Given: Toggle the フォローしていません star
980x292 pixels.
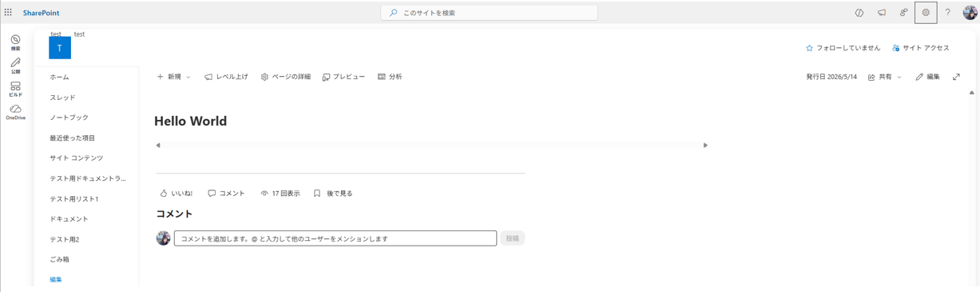Looking at the screenshot, I should [x=843, y=48].
